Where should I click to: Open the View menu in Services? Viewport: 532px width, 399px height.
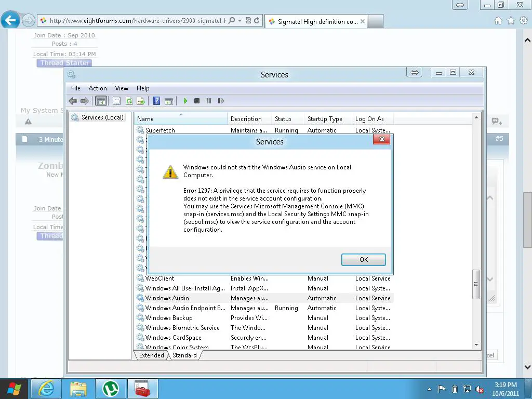[122, 88]
